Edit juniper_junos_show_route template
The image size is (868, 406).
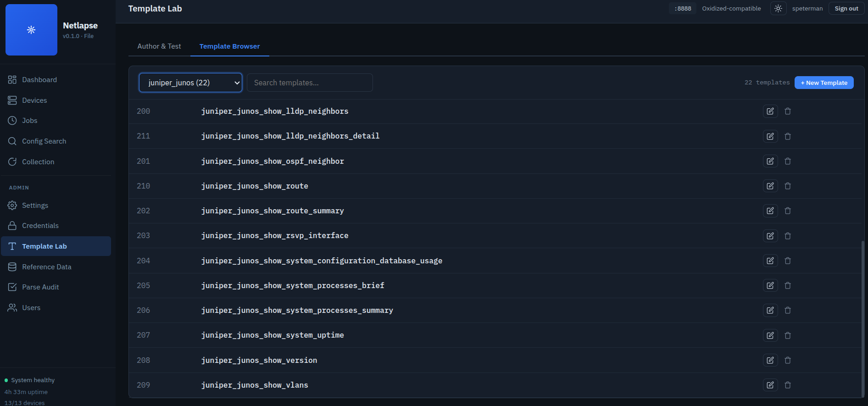pos(770,186)
